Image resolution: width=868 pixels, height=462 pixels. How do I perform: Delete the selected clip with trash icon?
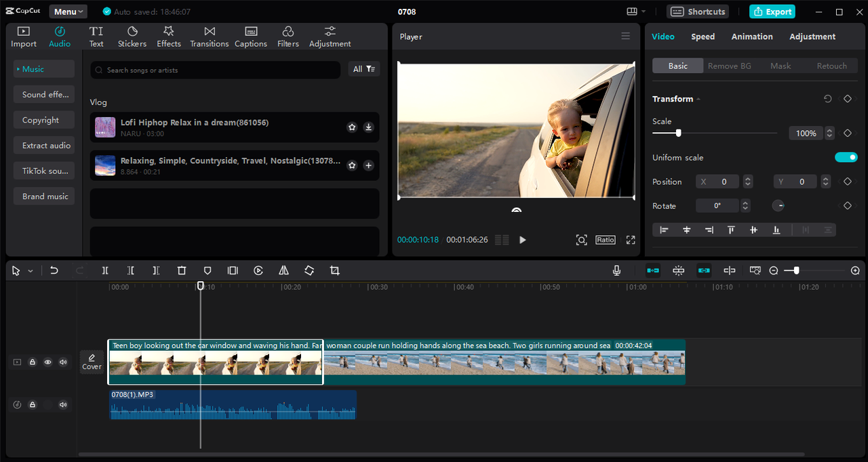(x=182, y=270)
